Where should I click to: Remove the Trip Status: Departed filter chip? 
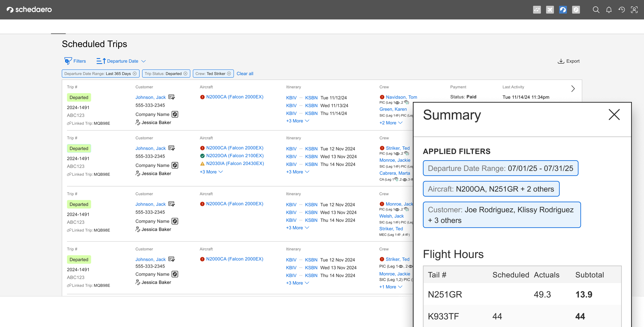click(185, 74)
